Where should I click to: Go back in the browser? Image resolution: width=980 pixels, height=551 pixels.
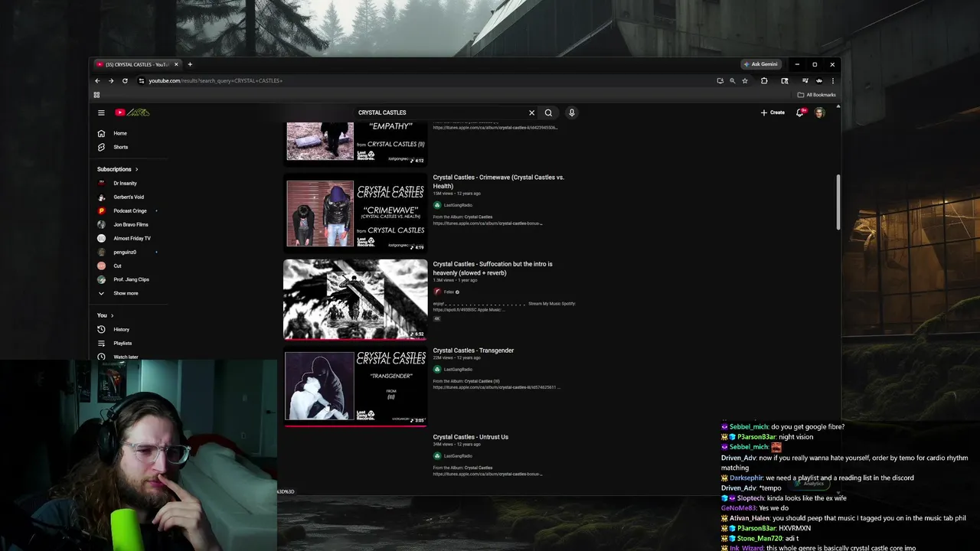point(97,80)
